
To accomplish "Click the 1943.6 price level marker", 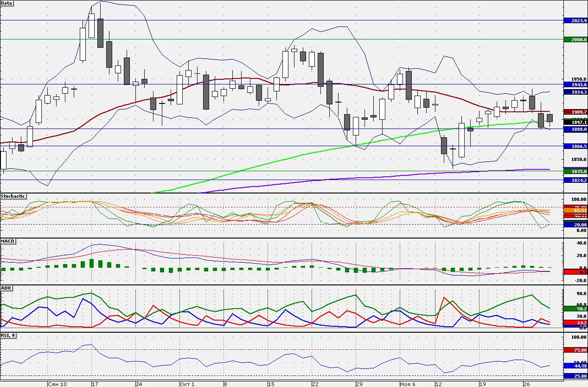I will coord(575,85).
